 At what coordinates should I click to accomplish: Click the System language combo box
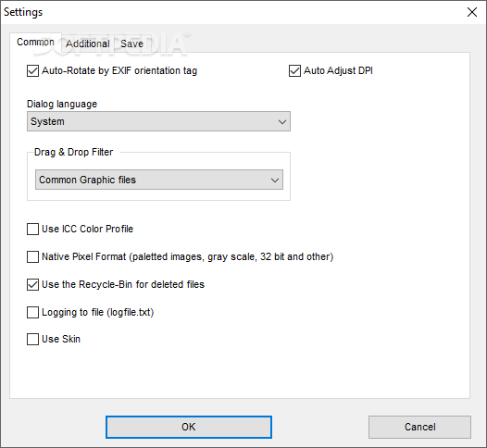(x=158, y=121)
